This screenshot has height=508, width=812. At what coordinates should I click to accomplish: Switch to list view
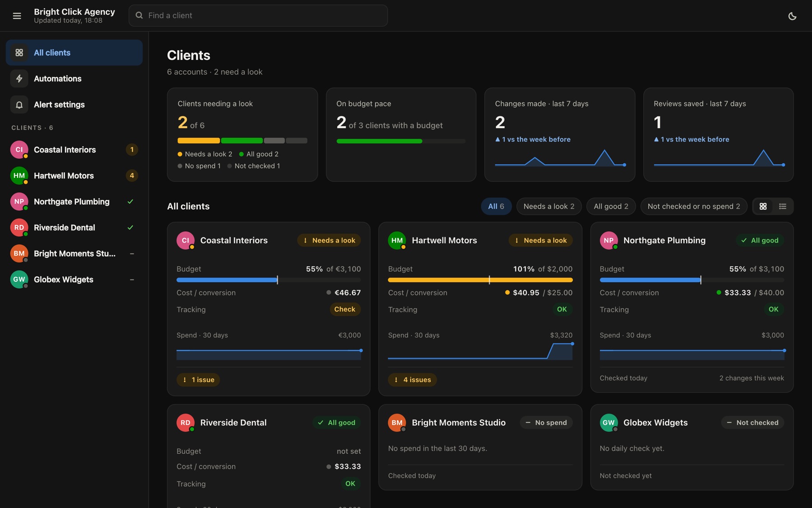[x=783, y=206]
